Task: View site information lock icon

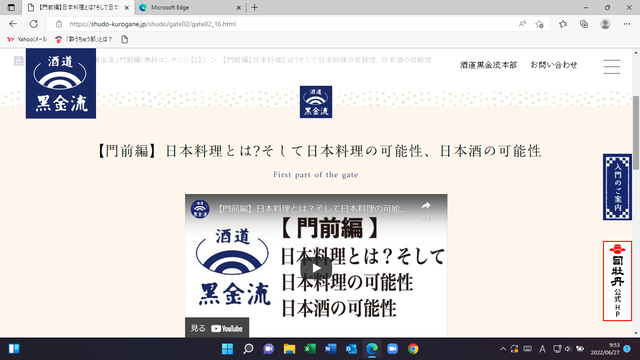Action: pyautogui.click(x=59, y=24)
